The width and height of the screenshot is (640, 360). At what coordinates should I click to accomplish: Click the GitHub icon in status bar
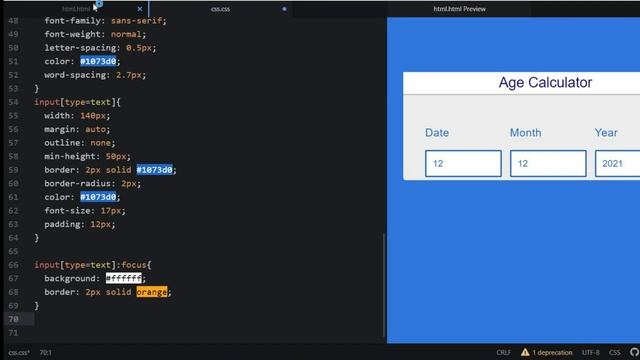pyautogui.click(x=635, y=352)
